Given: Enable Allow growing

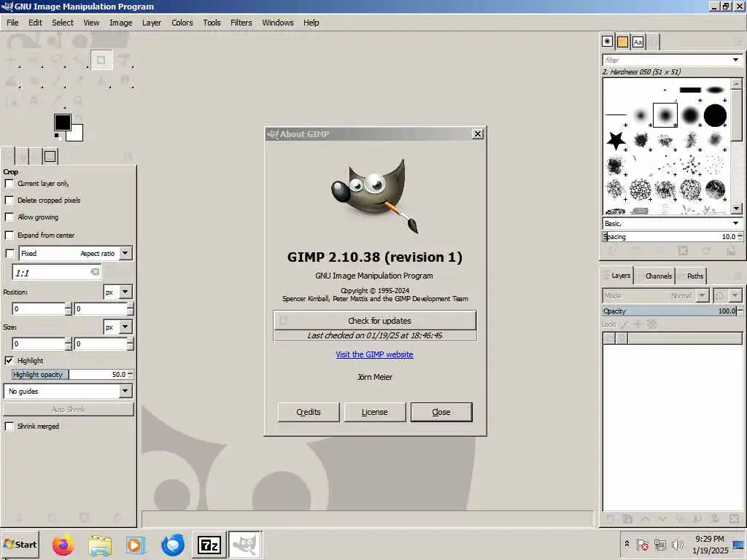Looking at the screenshot, I should (9, 217).
